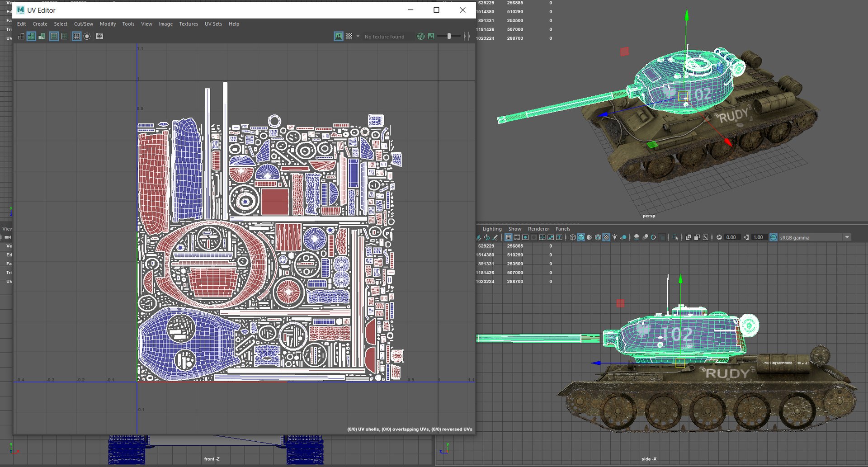Toggle the viewport grid icon in panel toolbar
The image size is (868, 467).
(x=508, y=237)
